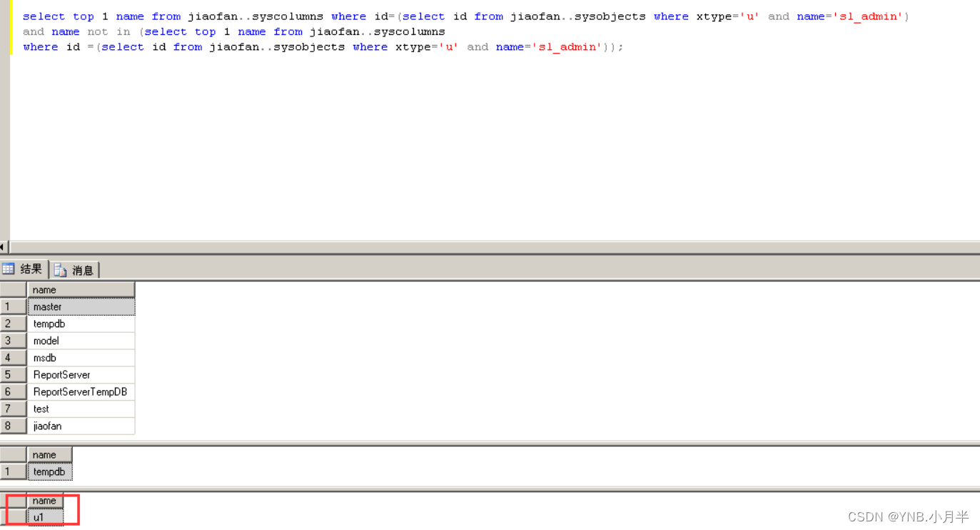This screenshot has width=980, height=530.
Task: Select all cells via first grid corner header
Action: pos(13,290)
